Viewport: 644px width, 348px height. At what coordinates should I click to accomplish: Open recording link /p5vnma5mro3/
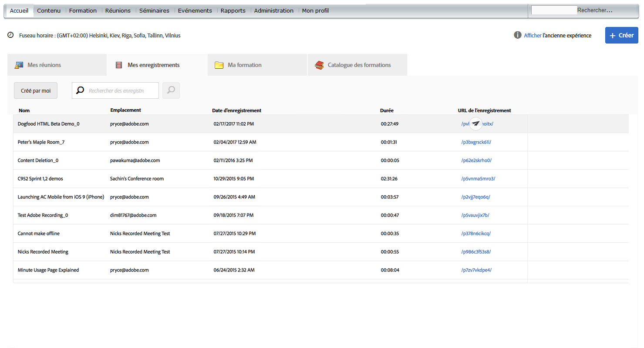tap(477, 178)
